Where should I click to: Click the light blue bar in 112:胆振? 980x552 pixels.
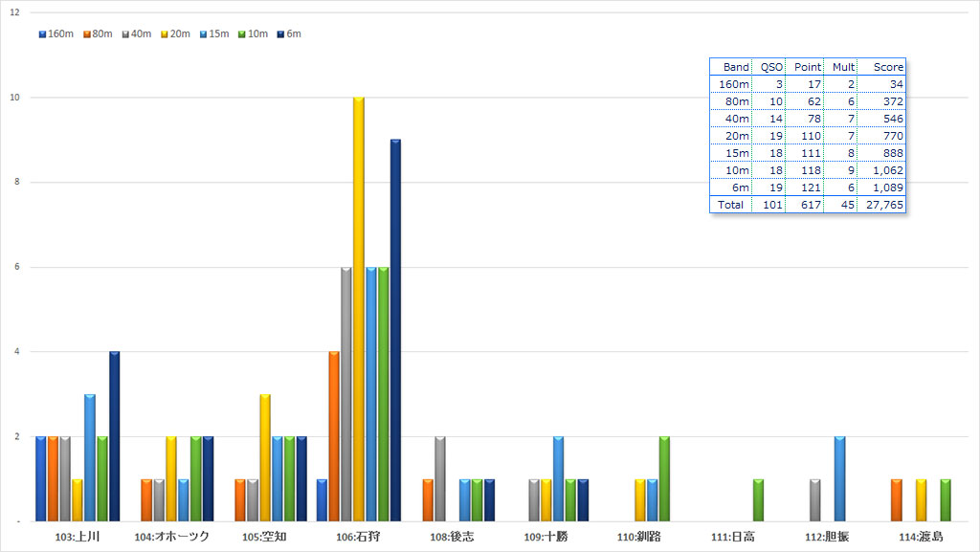[839, 478]
